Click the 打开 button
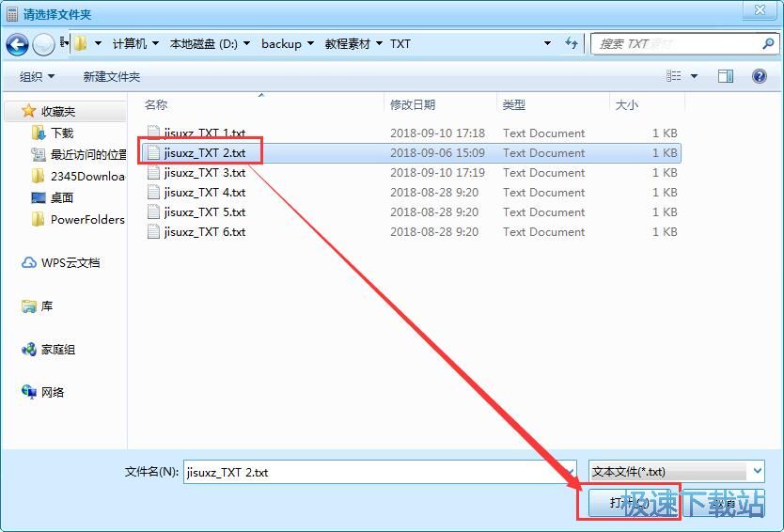The width and height of the screenshot is (784, 532). (629, 502)
